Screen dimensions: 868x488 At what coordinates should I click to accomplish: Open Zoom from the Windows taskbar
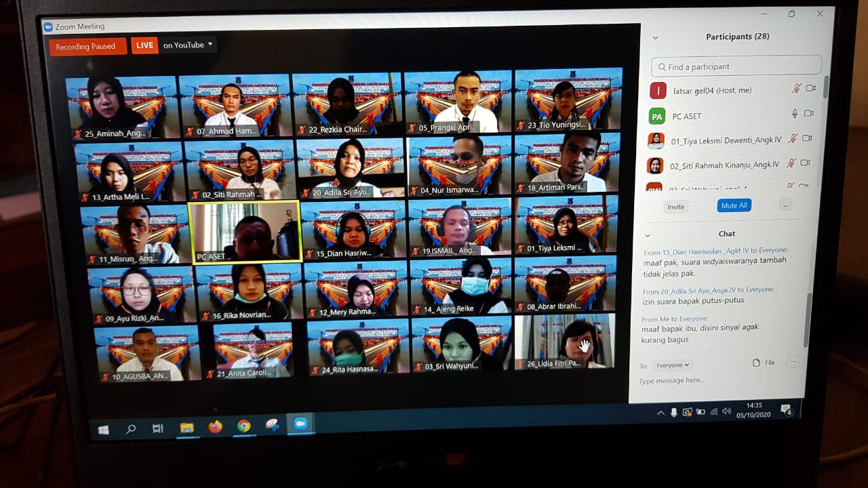click(300, 424)
